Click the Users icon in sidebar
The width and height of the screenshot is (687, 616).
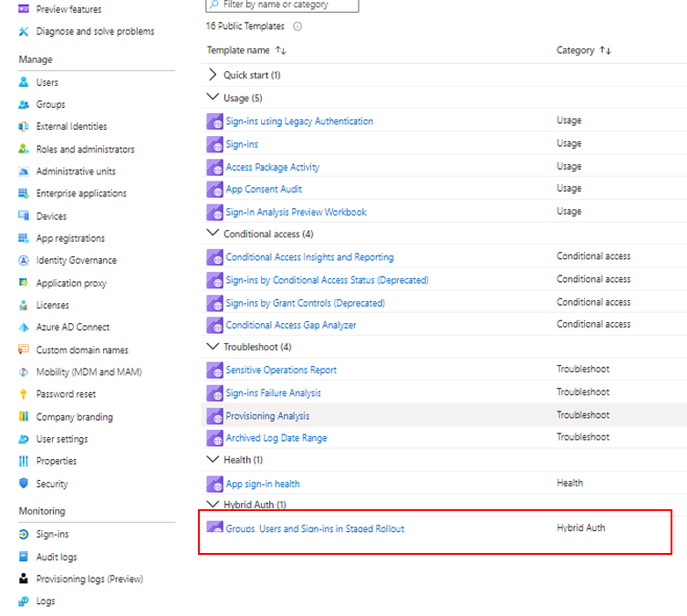tap(25, 82)
